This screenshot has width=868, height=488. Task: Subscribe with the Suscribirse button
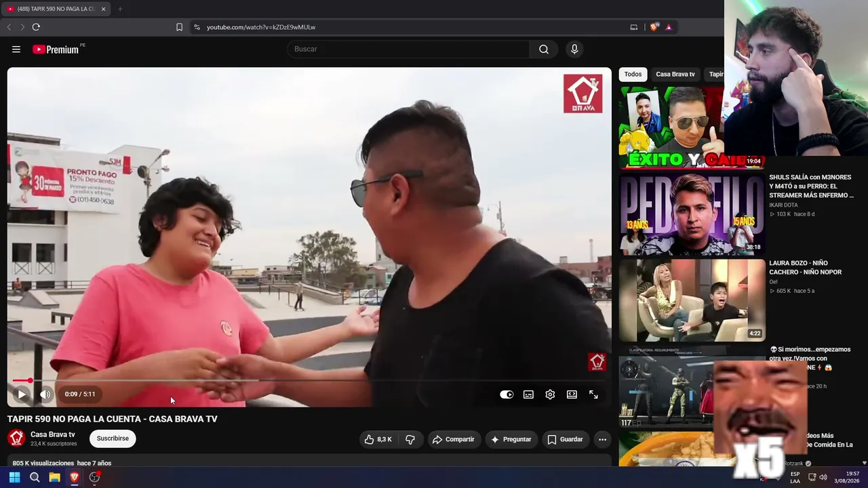click(113, 439)
